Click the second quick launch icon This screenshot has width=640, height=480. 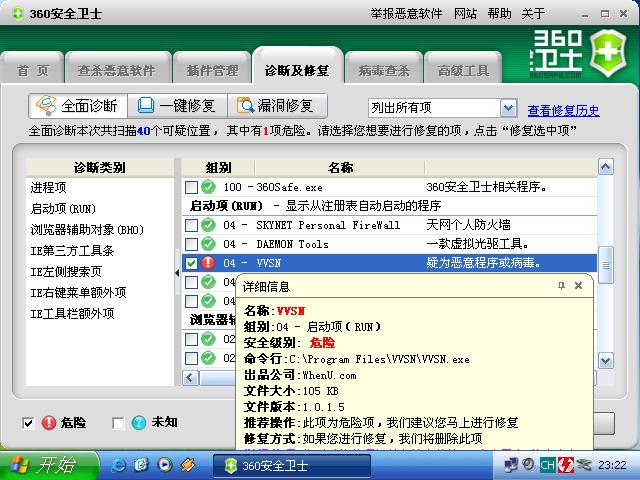pos(142,465)
